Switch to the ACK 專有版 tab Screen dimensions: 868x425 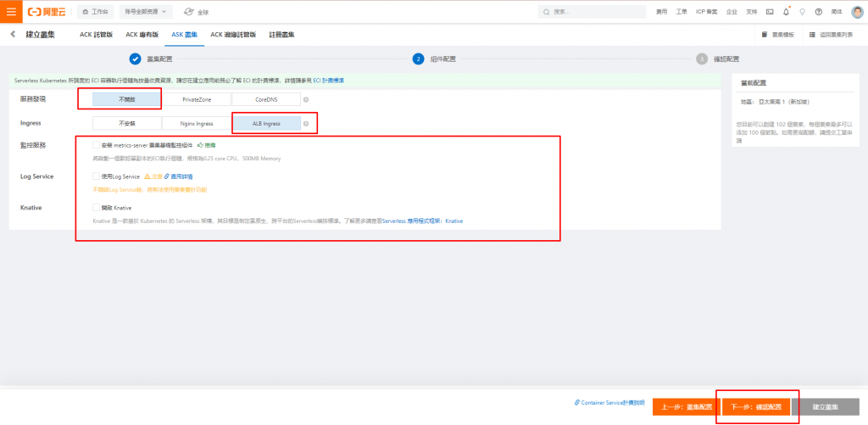click(142, 34)
